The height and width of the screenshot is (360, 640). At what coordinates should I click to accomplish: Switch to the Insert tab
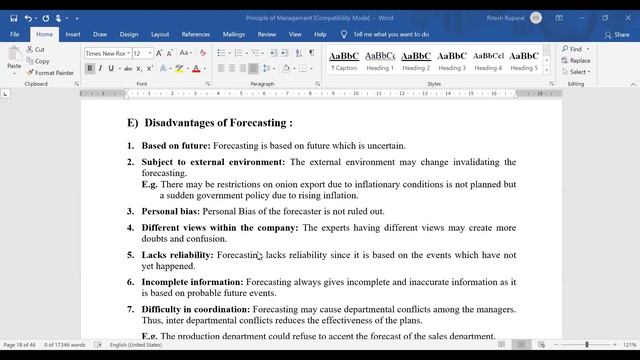click(73, 34)
